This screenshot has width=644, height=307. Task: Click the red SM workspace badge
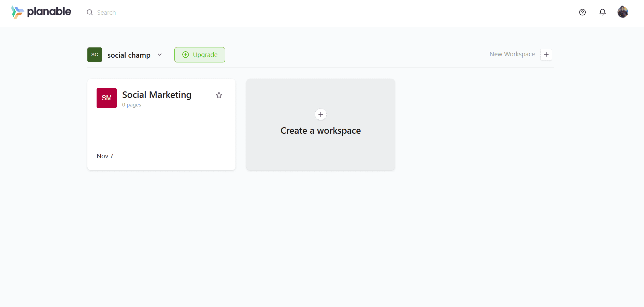106,98
